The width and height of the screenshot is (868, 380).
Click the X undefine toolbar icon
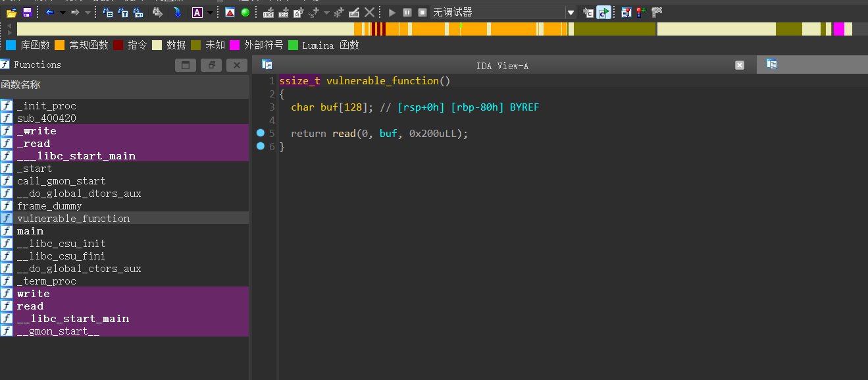(370, 13)
